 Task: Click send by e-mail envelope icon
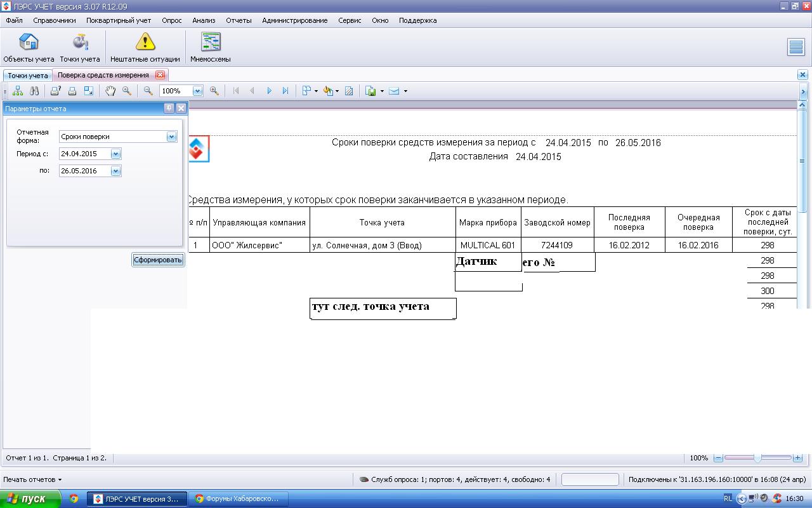coord(394,91)
